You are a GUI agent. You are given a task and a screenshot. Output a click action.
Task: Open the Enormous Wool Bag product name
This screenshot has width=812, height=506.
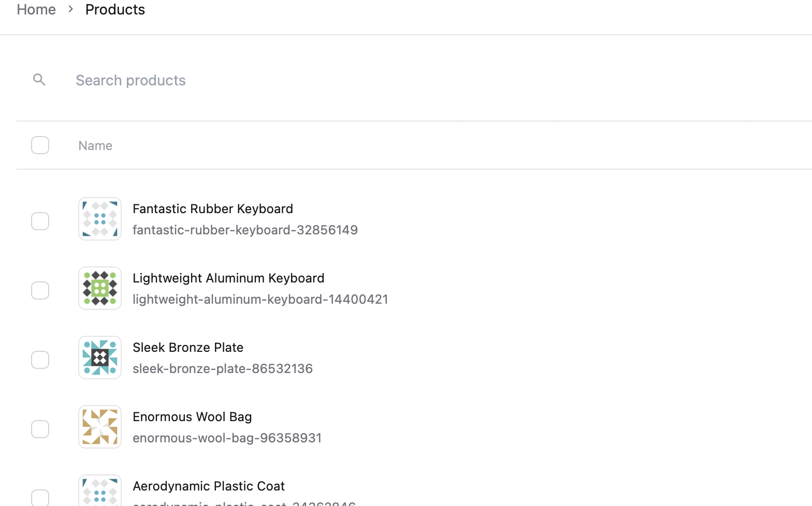pyautogui.click(x=192, y=416)
